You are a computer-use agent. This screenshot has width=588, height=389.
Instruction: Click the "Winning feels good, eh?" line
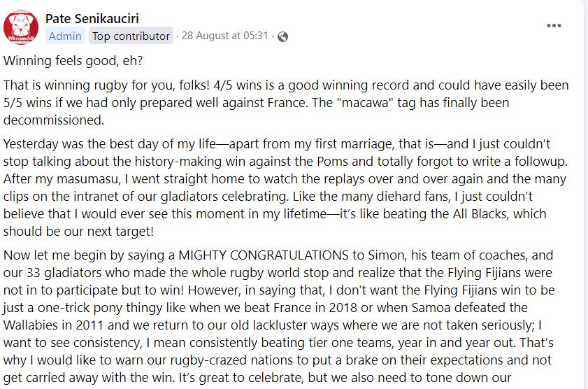[73, 61]
